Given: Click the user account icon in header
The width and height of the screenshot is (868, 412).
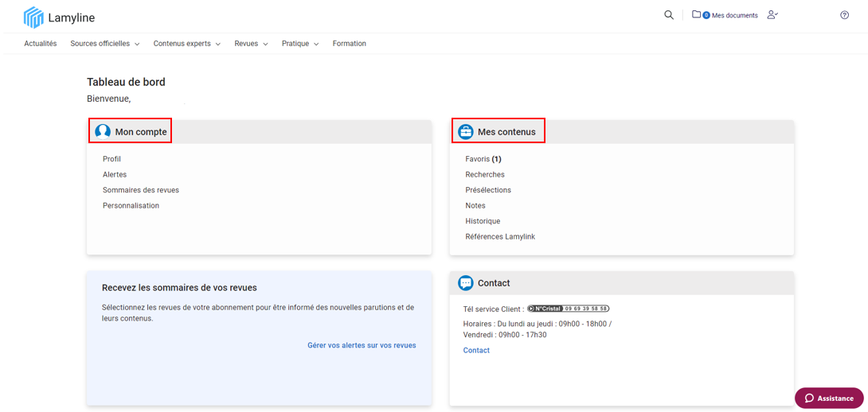Looking at the screenshot, I should tap(772, 15).
